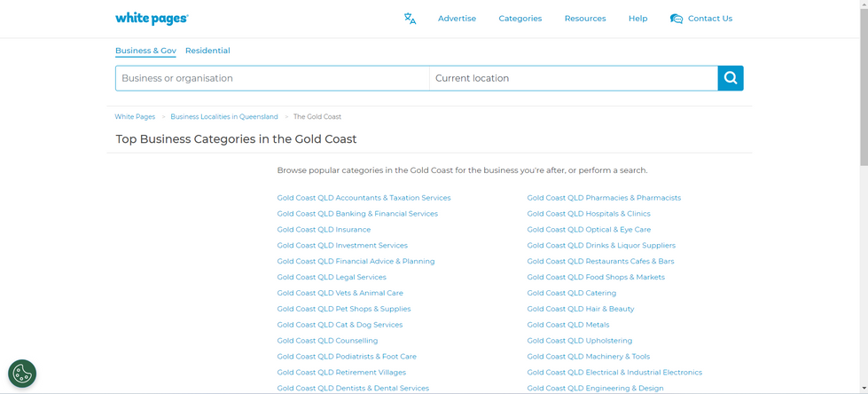Open Gold Coast QLD Legal Services
868x394 pixels.
[332, 277]
